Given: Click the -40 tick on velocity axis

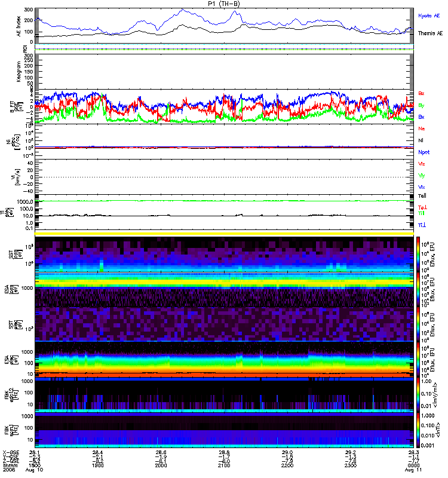Looking at the screenshot, I should (x=29, y=191).
